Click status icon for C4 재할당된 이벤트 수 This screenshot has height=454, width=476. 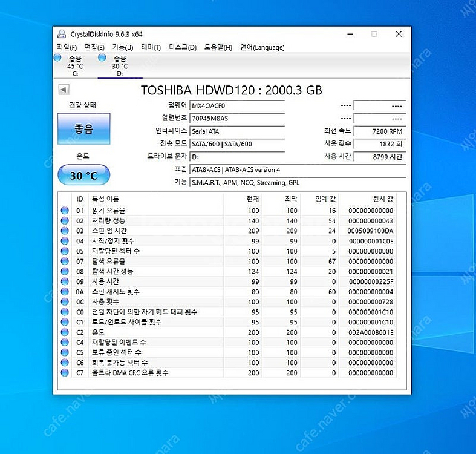point(65,342)
